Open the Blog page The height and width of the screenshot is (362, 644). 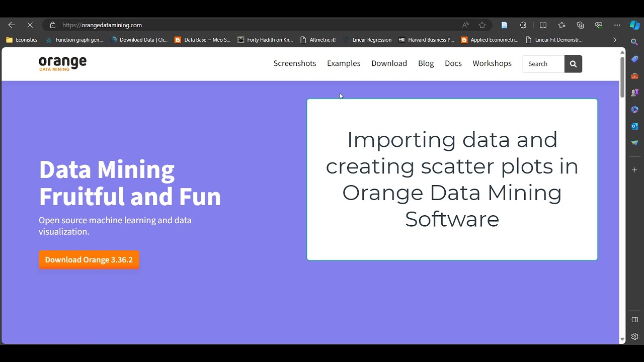tap(426, 63)
